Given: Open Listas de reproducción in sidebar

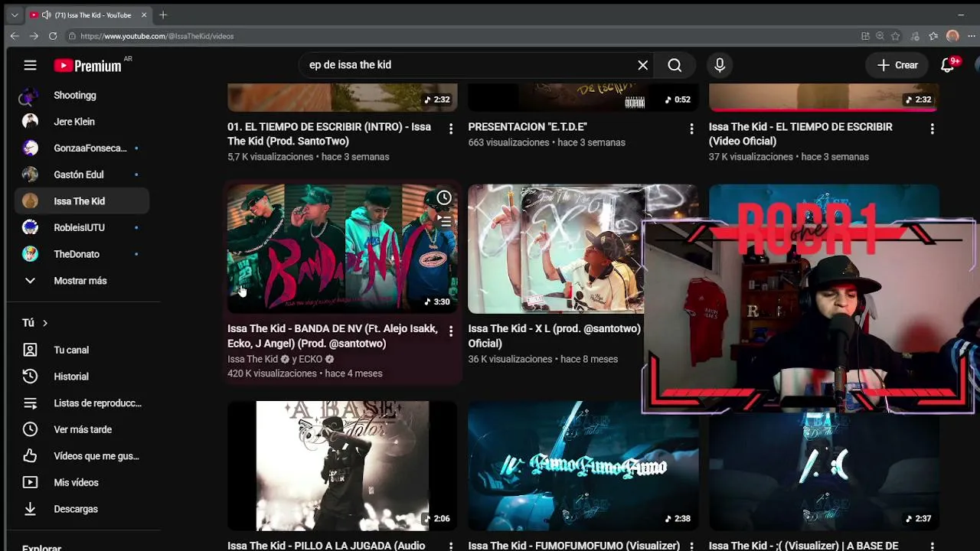Looking at the screenshot, I should click(x=82, y=403).
